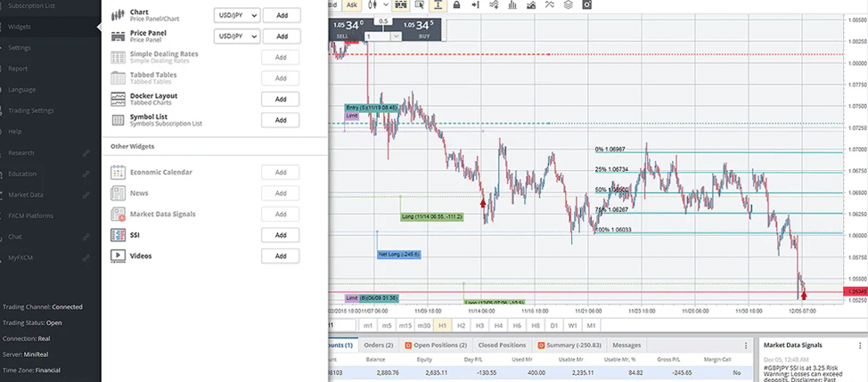This screenshot has height=382, width=868.
Task: Click the bar histogram icon
Action: click(512, 4)
